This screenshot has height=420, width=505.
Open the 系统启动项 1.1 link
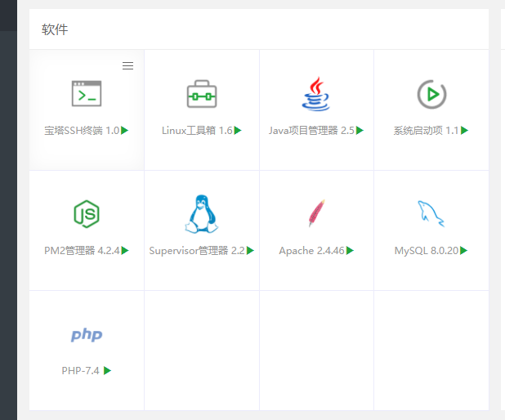coord(426,131)
